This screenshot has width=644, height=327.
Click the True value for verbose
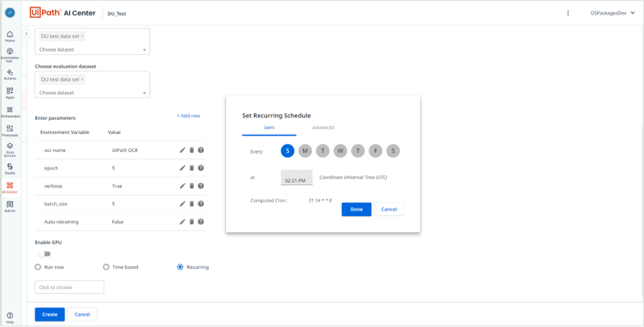pyautogui.click(x=117, y=186)
